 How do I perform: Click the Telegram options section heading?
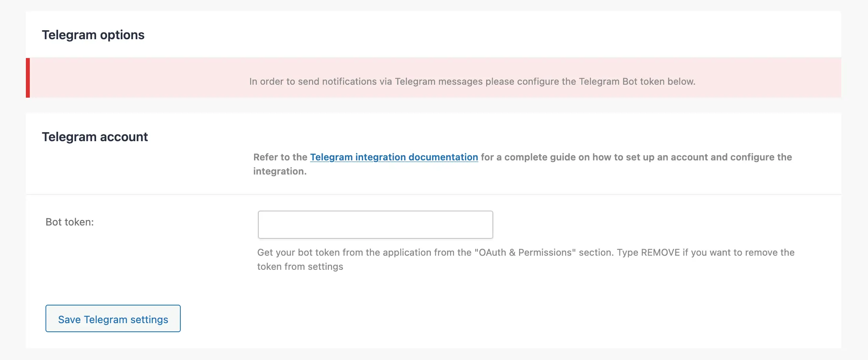93,35
